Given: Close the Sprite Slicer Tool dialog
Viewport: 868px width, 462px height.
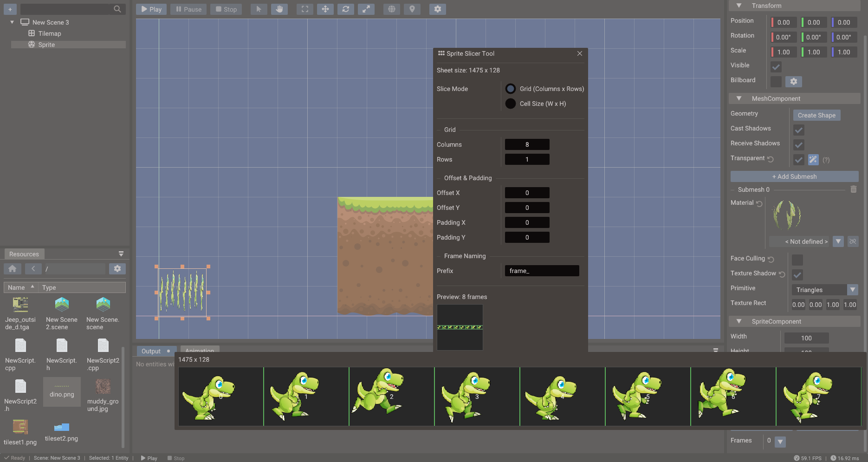Looking at the screenshot, I should click(580, 53).
